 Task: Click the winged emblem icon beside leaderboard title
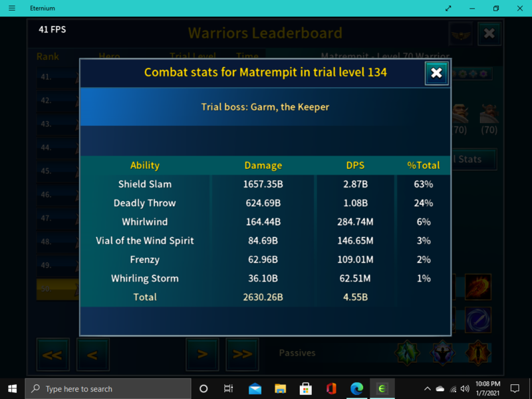(460, 33)
